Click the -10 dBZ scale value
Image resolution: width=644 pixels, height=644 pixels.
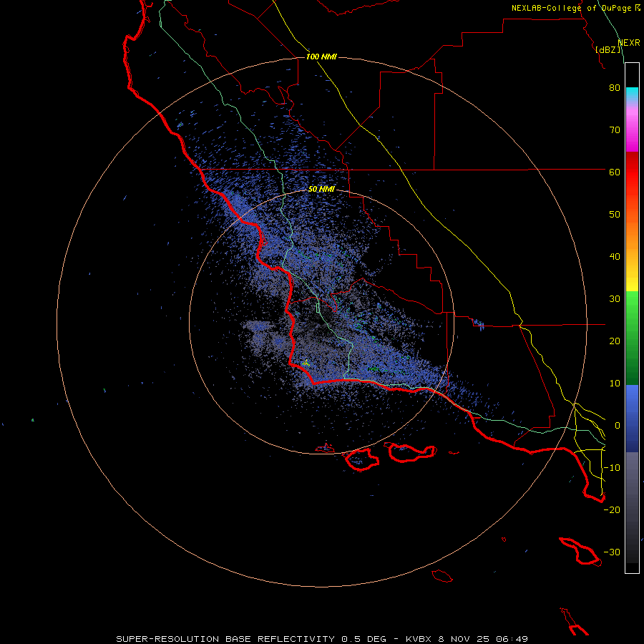612,468
